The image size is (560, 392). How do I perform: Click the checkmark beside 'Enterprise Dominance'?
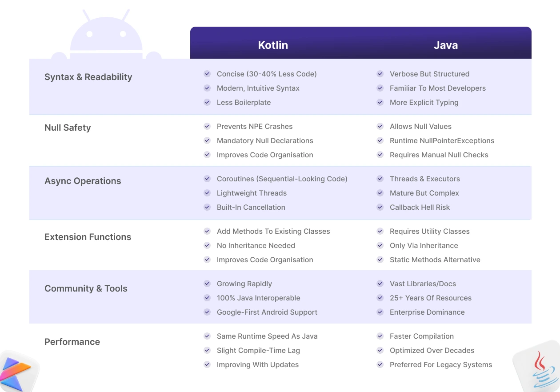tap(380, 312)
